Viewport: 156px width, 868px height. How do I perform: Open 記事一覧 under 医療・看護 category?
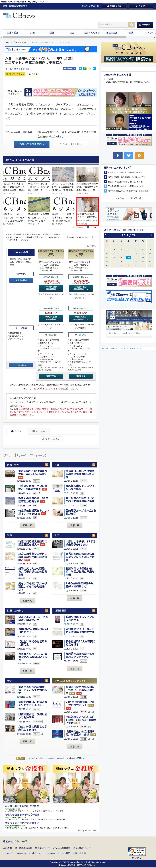point(27,525)
